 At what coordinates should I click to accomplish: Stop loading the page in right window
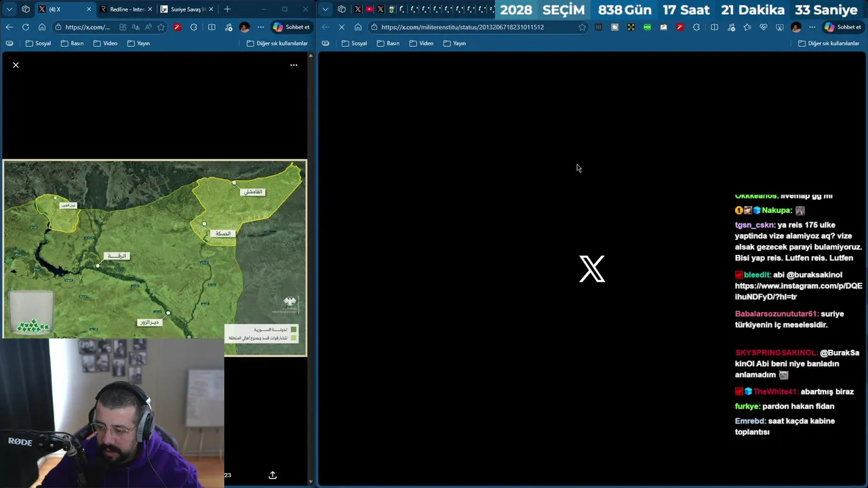(342, 27)
